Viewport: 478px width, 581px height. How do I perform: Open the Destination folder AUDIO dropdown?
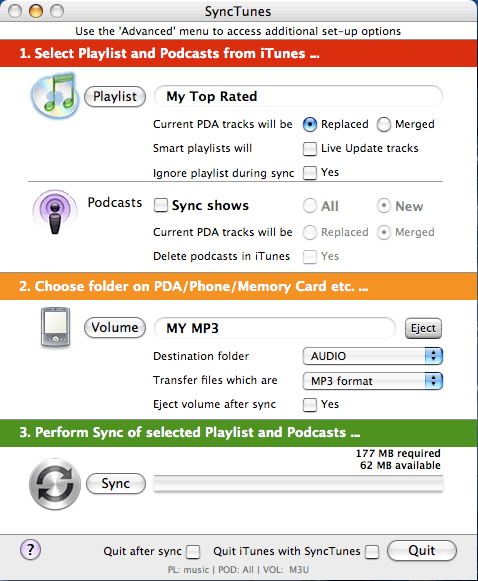373,356
